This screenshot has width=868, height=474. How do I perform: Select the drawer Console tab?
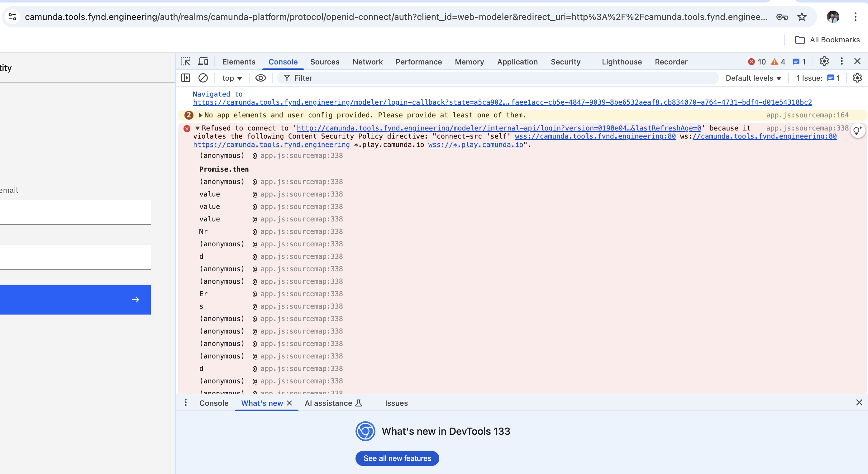(x=214, y=403)
